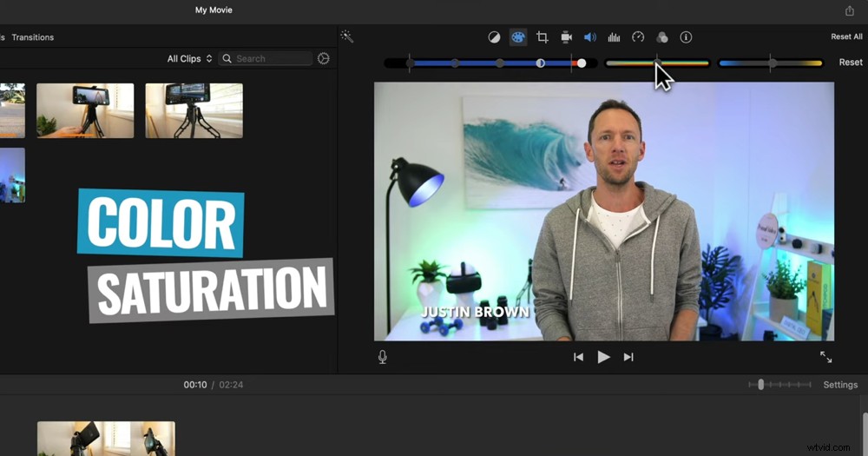Open Noise Reduction and Equalizer icon
Screen dimensions: 868x456
[x=614, y=37]
